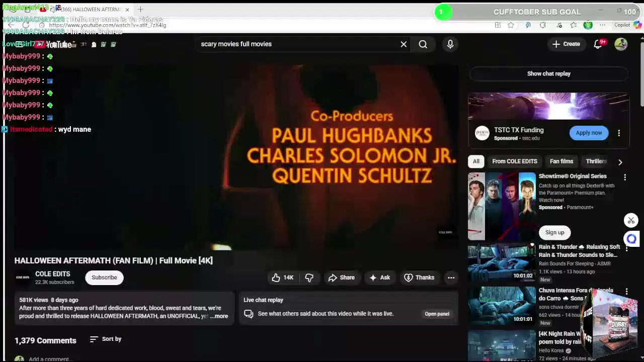This screenshot has width=644, height=362.
Task: Clear the YouTube search box text
Action: (404, 44)
